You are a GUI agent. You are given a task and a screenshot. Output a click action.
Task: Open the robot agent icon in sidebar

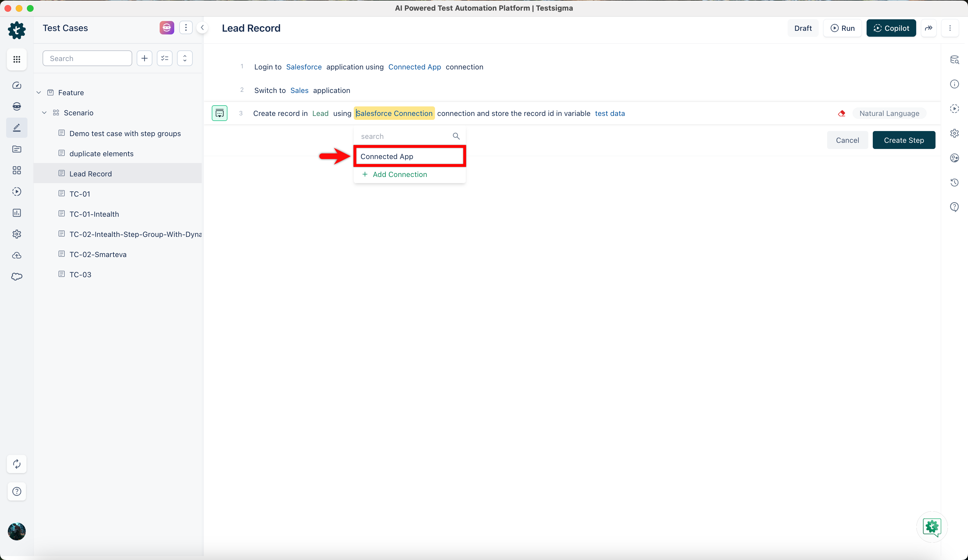point(17,106)
